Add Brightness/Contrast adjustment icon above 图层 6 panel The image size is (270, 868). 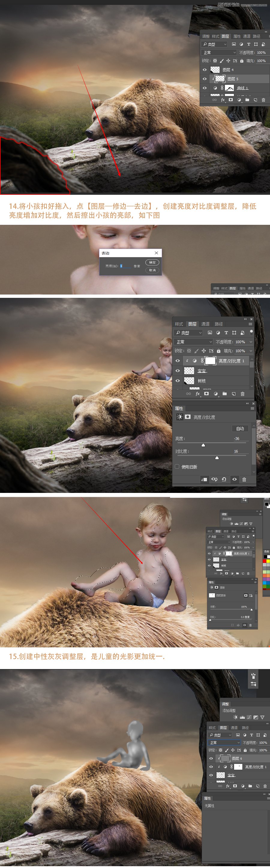point(235,717)
